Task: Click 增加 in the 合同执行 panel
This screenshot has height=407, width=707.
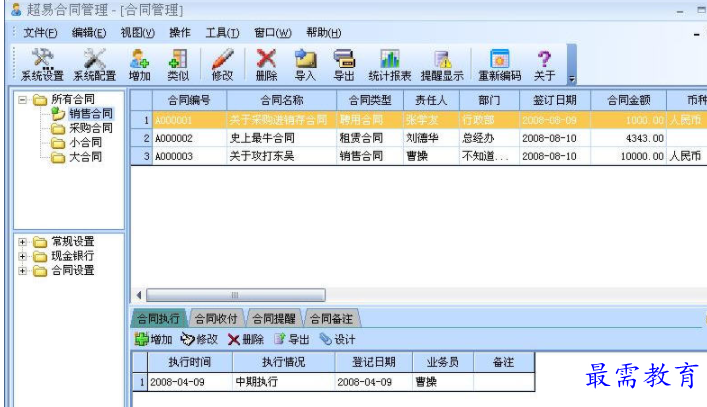Action: [153, 339]
